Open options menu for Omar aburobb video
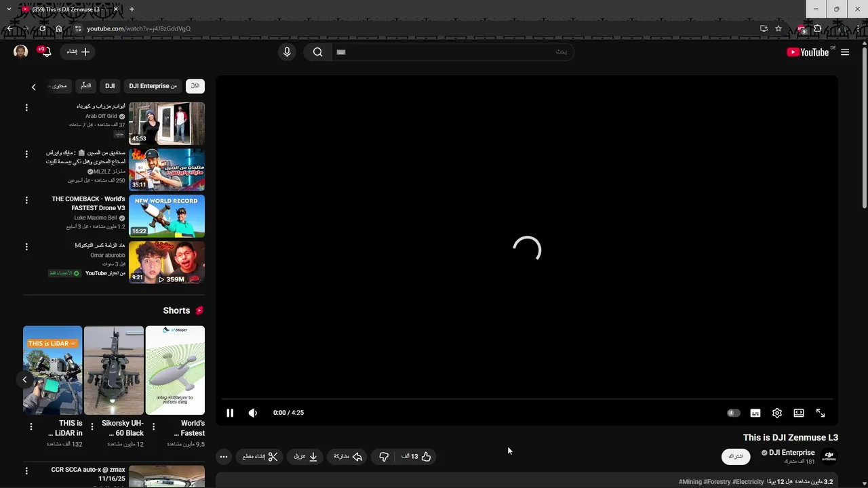This screenshot has height=488, width=868. coord(26,246)
